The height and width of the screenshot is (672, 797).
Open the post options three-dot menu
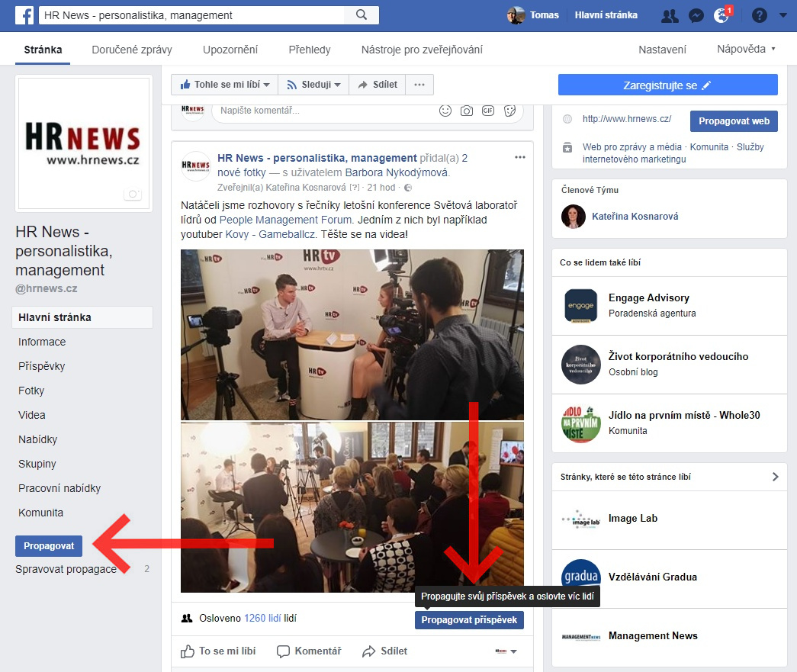(x=520, y=157)
